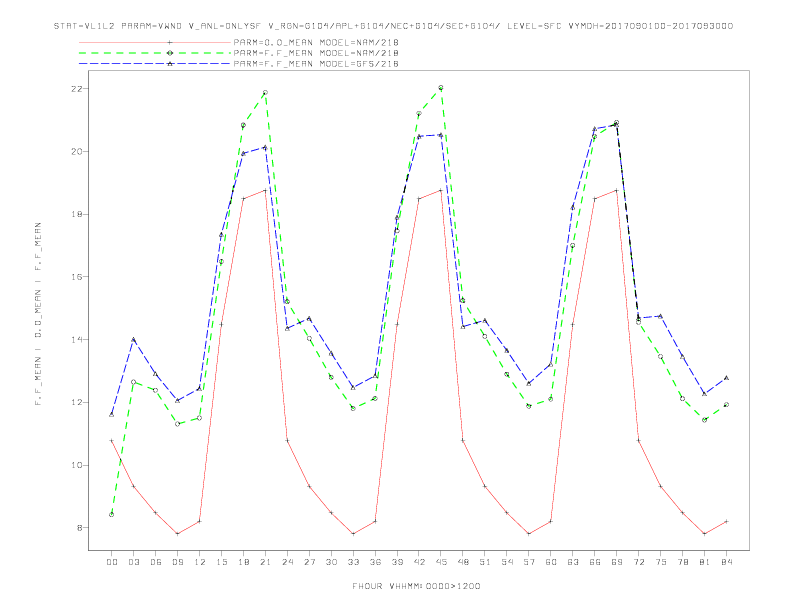The height and width of the screenshot is (612, 792).
Task: Click the x-axis tick label 30
Action: coord(331,562)
